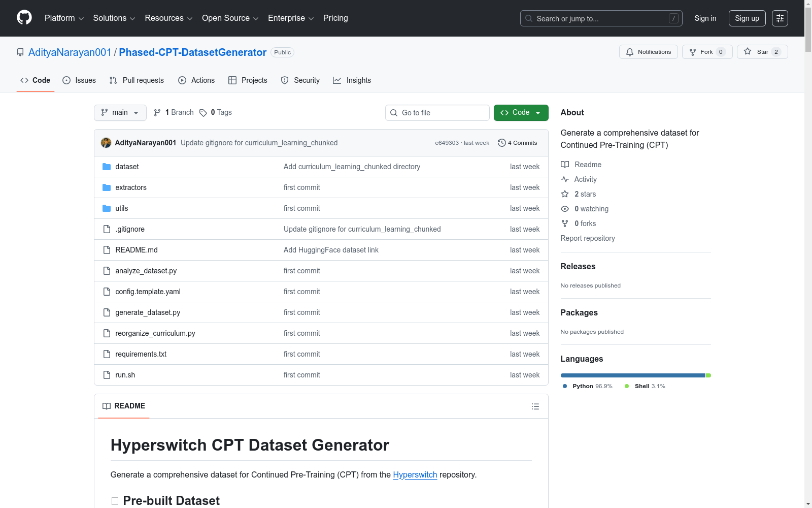Open the green Code dropdown button
Screen dimensions: 812x508
click(x=521, y=113)
